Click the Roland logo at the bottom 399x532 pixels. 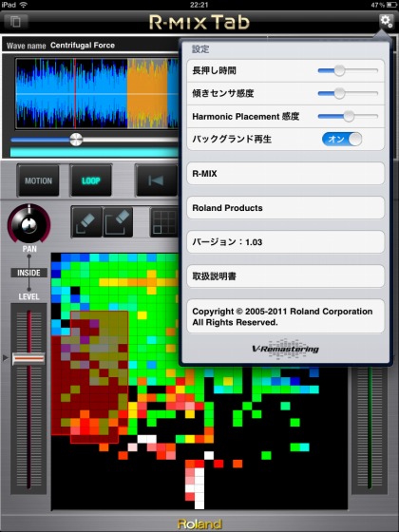(199, 524)
